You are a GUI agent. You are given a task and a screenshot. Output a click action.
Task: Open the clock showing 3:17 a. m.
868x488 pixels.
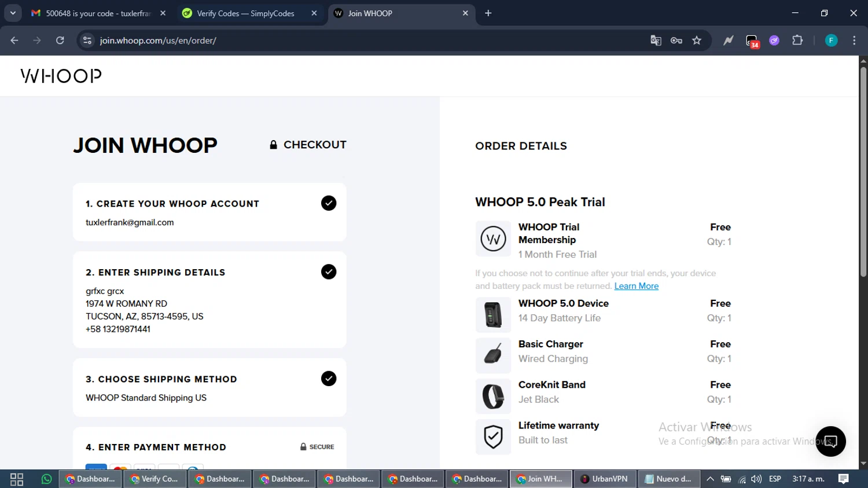pos(808,479)
